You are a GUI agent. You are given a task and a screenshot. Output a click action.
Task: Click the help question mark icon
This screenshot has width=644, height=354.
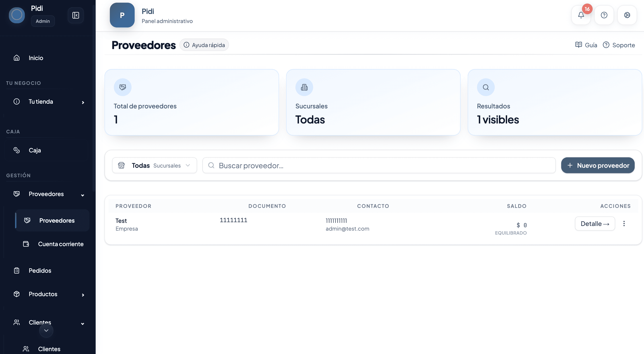coord(604,15)
